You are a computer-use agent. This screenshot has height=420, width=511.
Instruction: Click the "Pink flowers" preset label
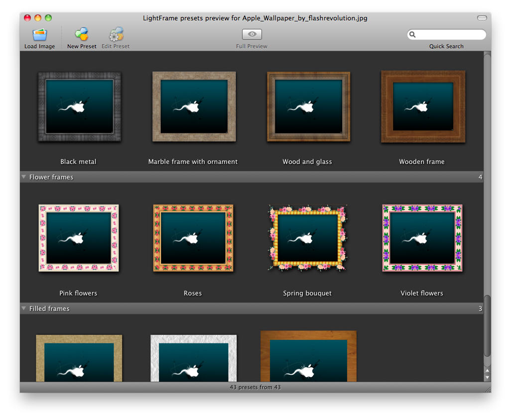pos(78,293)
